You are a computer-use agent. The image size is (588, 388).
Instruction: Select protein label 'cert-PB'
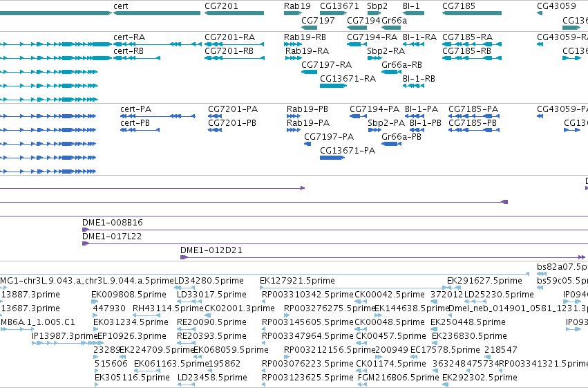135,123
